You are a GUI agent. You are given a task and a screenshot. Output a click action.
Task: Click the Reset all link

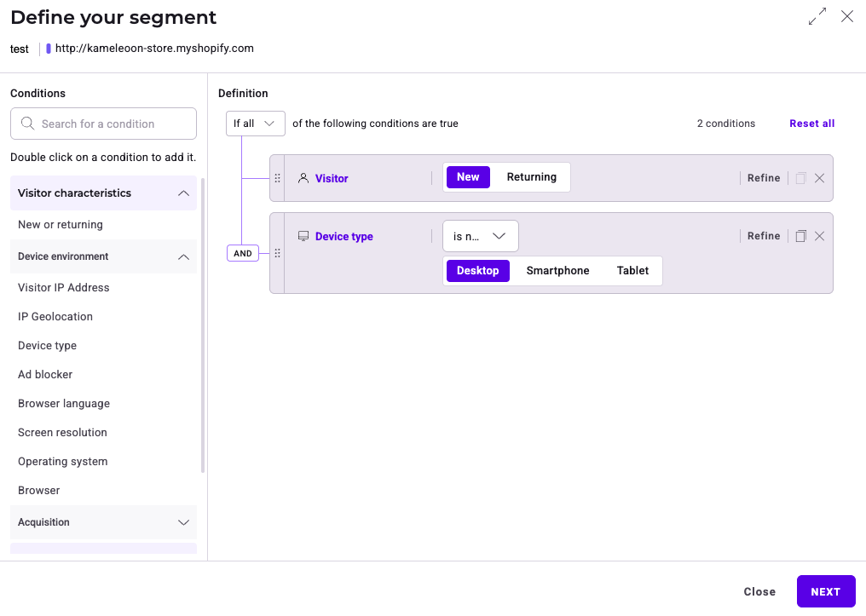[x=811, y=124]
